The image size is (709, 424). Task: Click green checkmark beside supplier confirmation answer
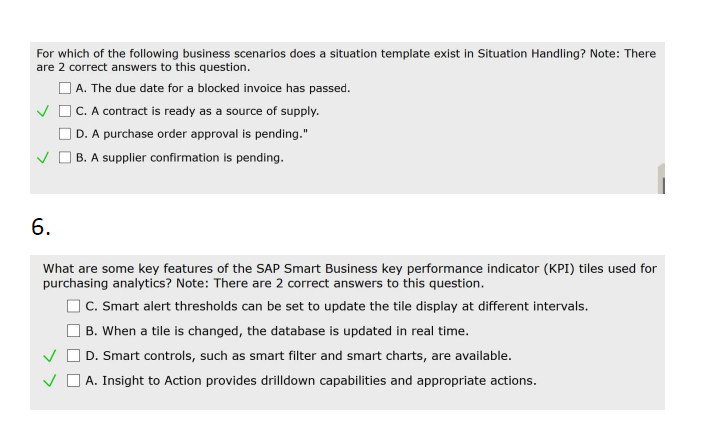point(42,158)
